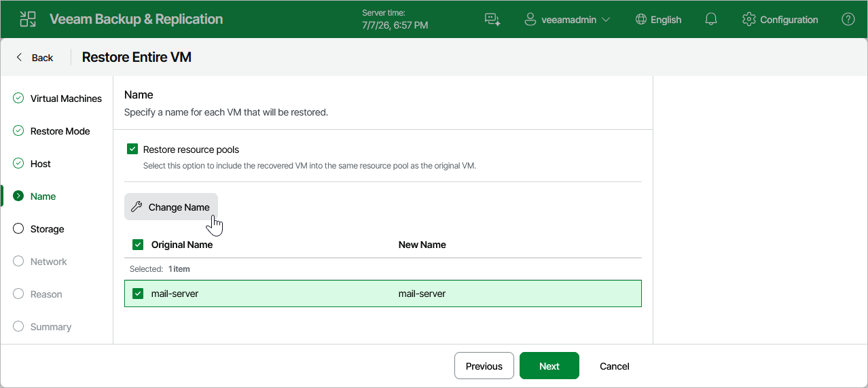The height and width of the screenshot is (388, 868).
Task: Open the AI assistant chat icon
Action: [492, 20]
